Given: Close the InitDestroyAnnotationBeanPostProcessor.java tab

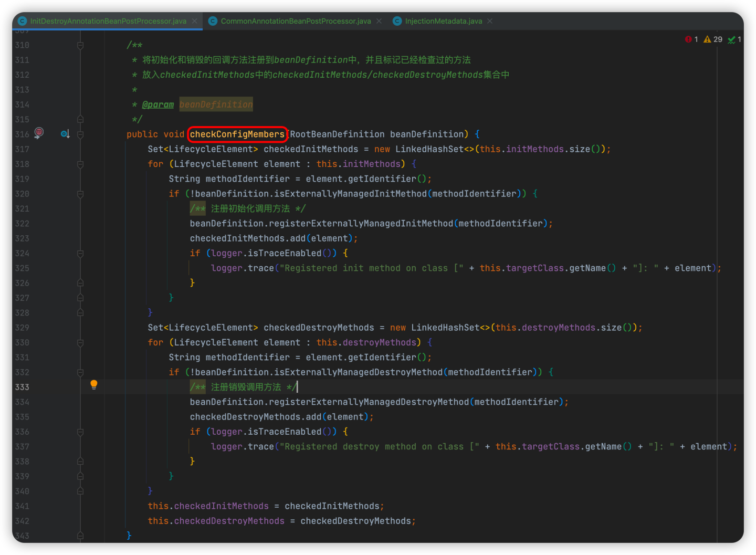Looking at the screenshot, I should pyautogui.click(x=194, y=21).
